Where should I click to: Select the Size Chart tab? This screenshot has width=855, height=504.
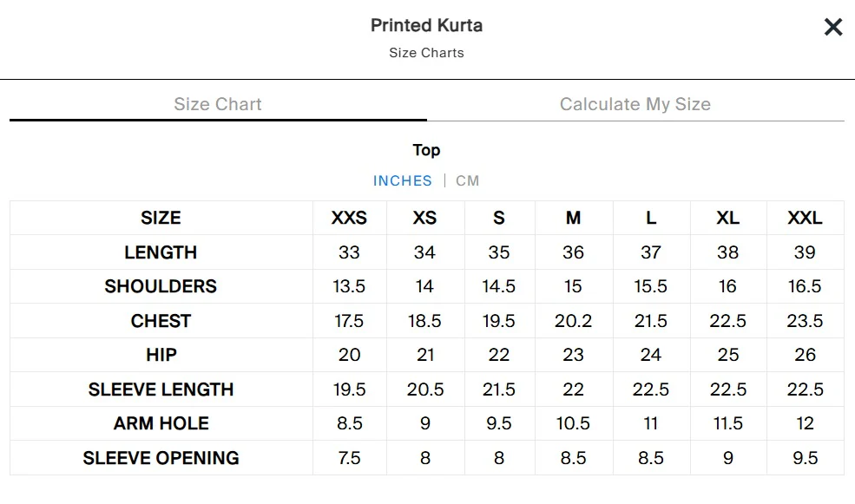tap(218, 104)
